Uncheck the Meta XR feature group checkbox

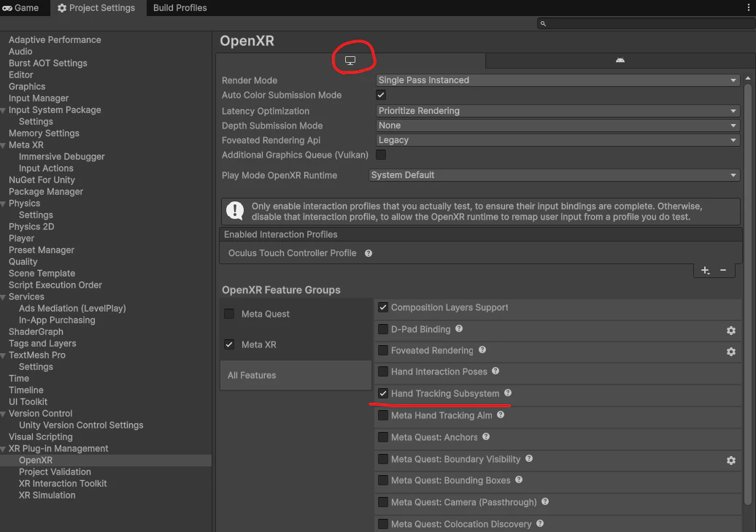(x=229, y=344)
